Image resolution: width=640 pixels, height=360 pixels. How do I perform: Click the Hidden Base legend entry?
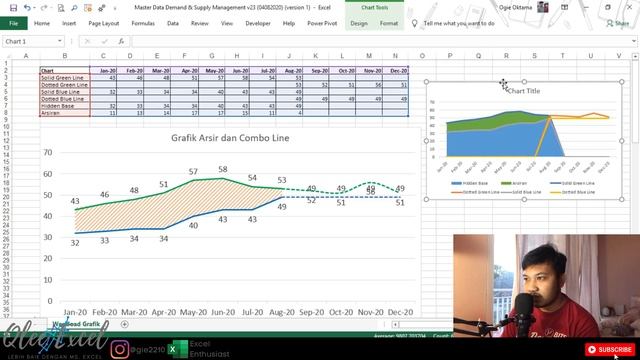tap(470, 183)
